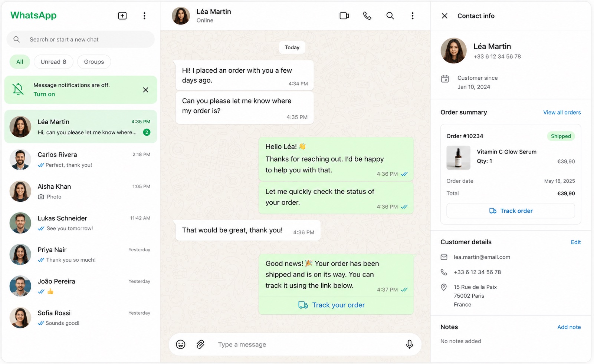The image size is (594, 364).
Task: Select the Groups filter tab
Action: (x=94, y=62)
